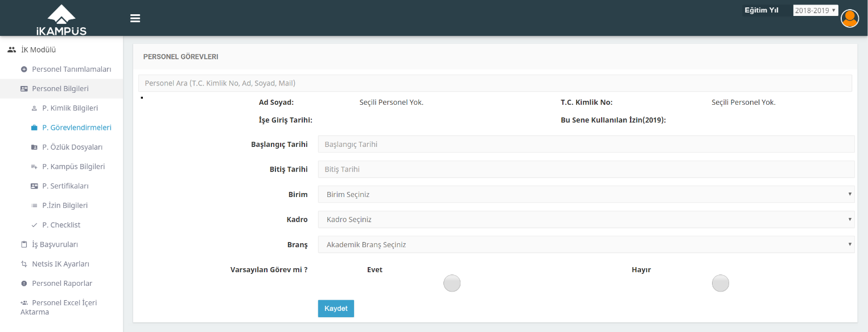Open the Akademik Branş Seçiniz dropdown

tap(586, 244)
